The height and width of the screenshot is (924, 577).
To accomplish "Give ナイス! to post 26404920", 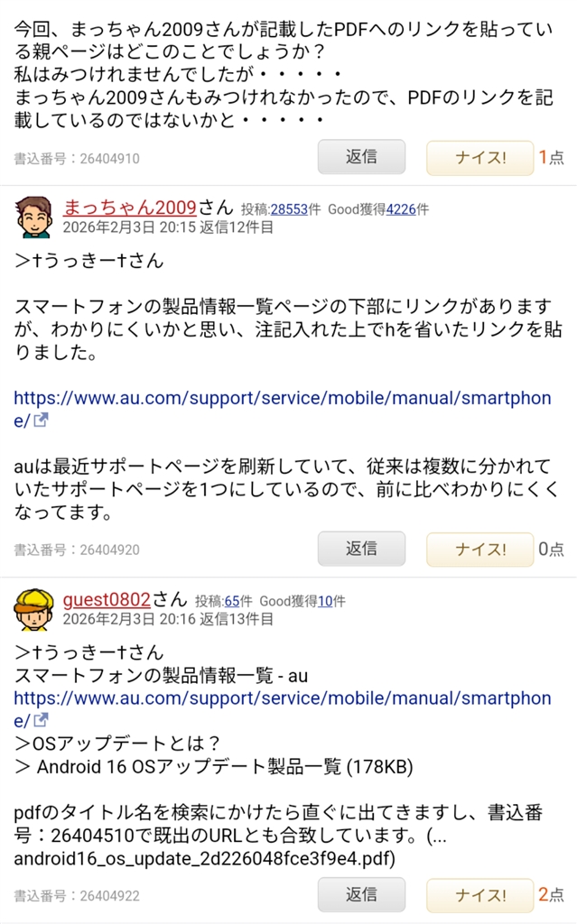I will [x=479, y=550].
